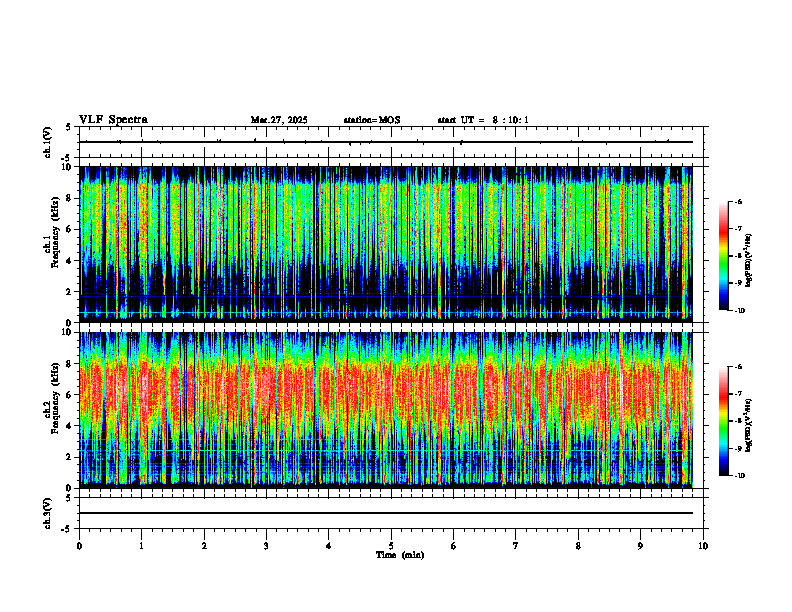The width and height of the screenshot is (792, 612).
Task: Click time axis tick label "7"
Action: (516, 546)
